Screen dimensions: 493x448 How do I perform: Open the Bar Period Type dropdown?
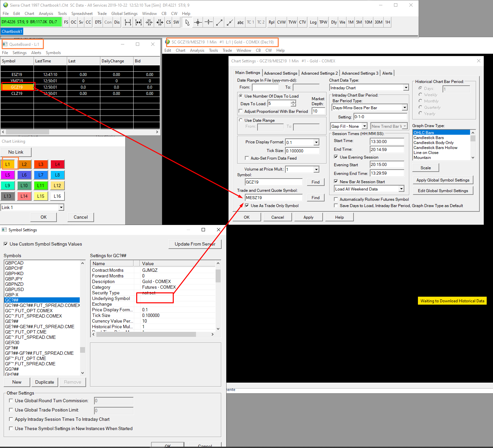coord(405,108)
